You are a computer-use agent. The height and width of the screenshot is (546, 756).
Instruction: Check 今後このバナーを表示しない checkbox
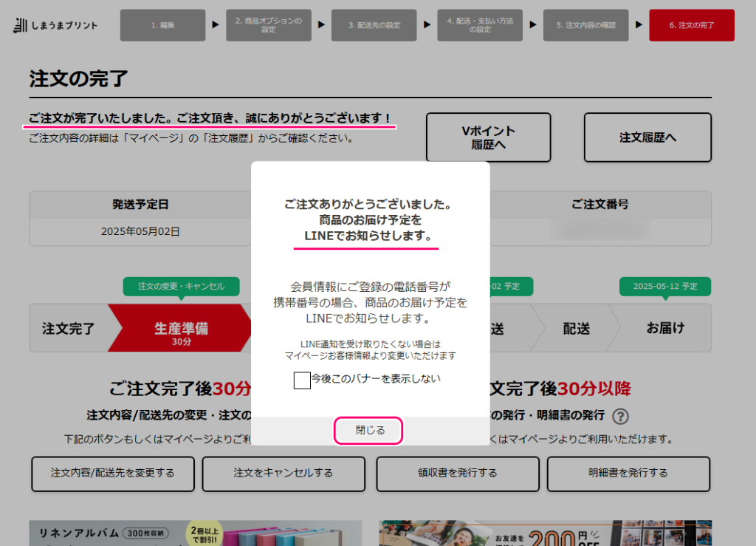pyautogui.click(x=302, y=380)
